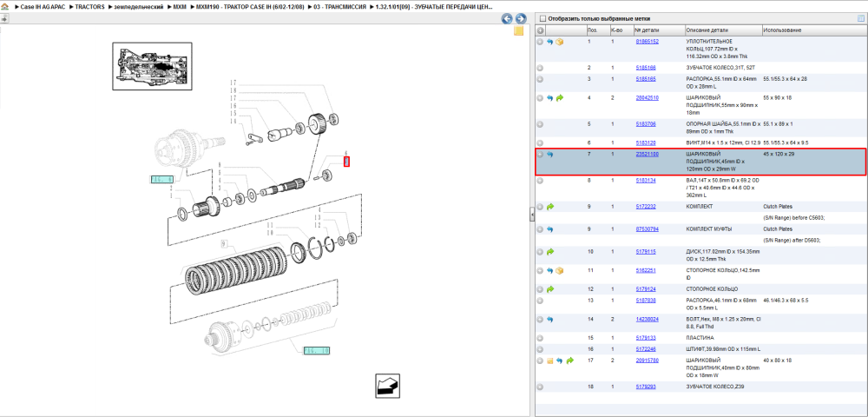Toggle the selection circle for part 5183706
Viewport: 868px width, 417px height.
pyautogui.click(x=540, y=124)
